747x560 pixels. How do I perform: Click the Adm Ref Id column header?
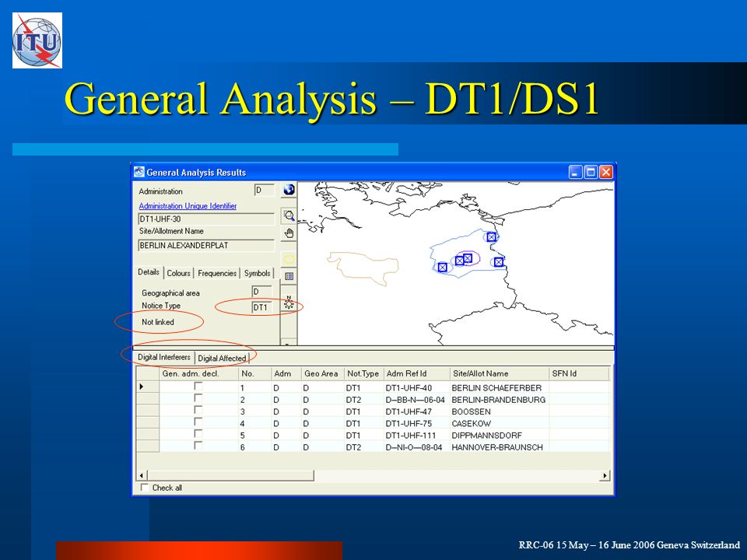coord(417,374)
